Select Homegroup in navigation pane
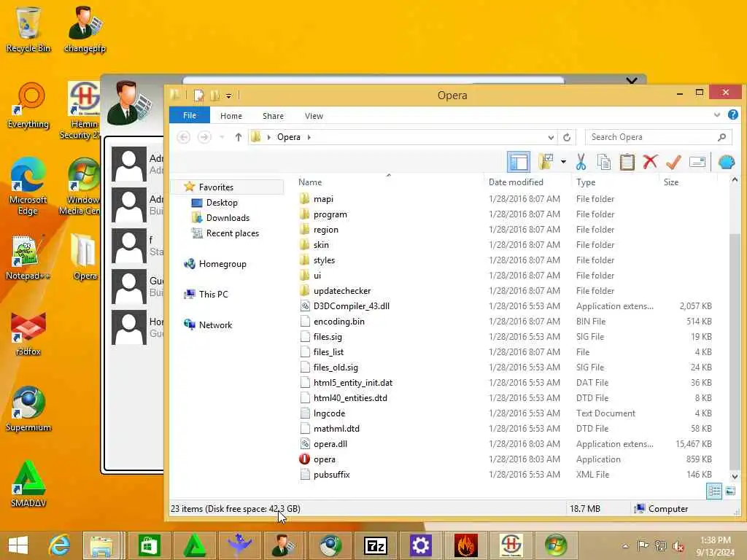The width and height of the screenshot is (747, 560). [x=222, y=264]
